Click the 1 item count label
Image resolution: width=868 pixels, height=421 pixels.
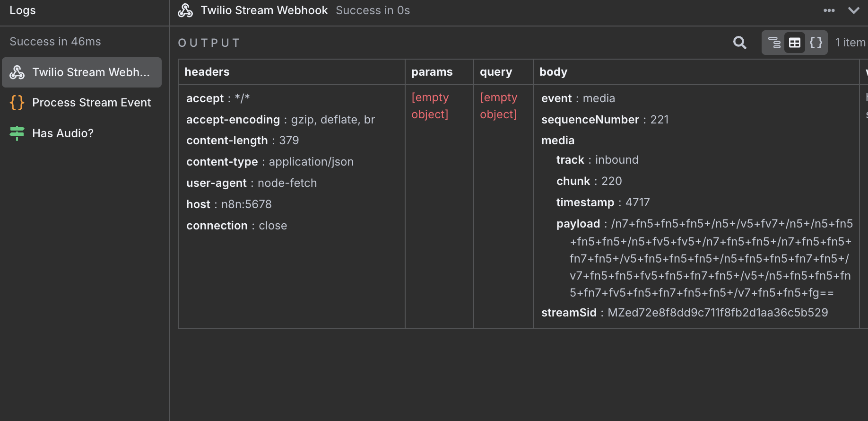pyautogui.click(x=851, y=43)
